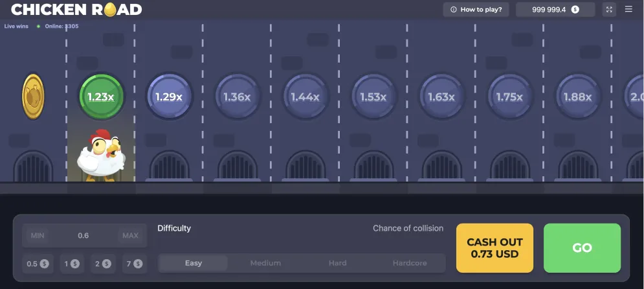644x289 pixels.
Task: Choose the 1 dollar quick bet chip
Action: coord(72,264)
